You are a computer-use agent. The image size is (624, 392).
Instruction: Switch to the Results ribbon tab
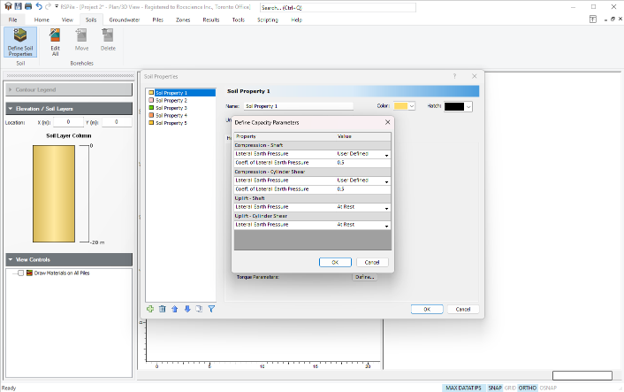[x=211, y=20]
